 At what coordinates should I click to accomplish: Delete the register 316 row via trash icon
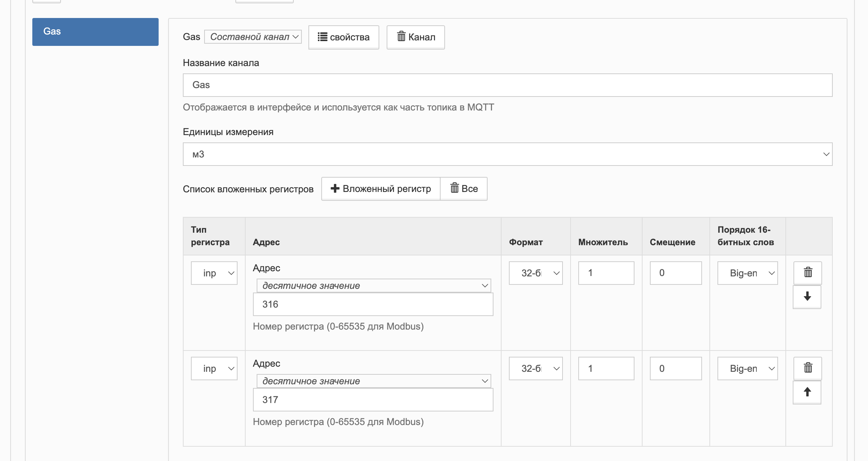click(808, 273)
